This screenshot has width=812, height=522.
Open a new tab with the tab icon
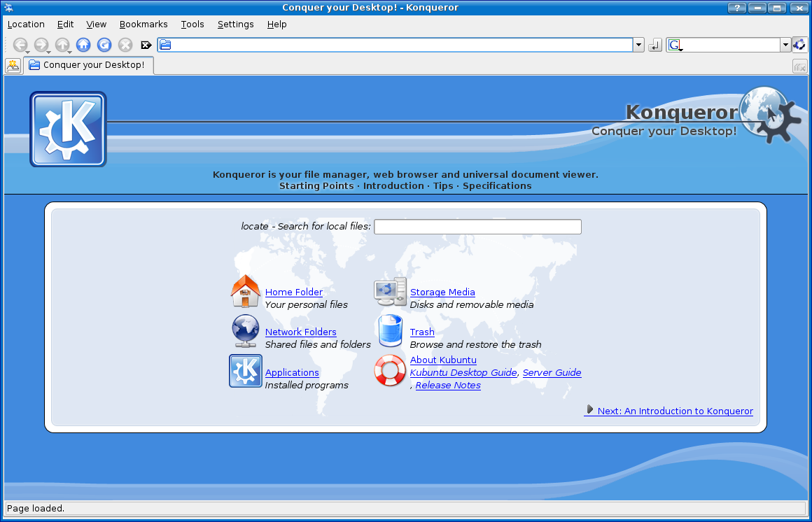pos(13,66)
